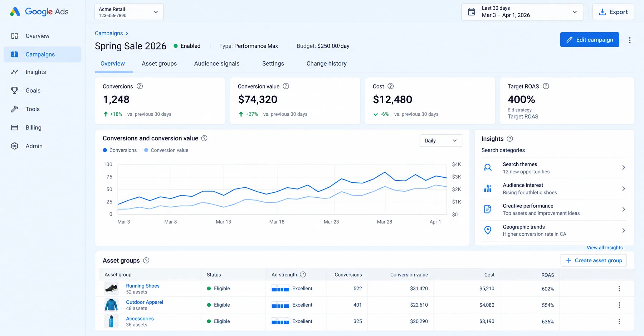Open the Last 30 days date range picker

[x=522, y=12]
